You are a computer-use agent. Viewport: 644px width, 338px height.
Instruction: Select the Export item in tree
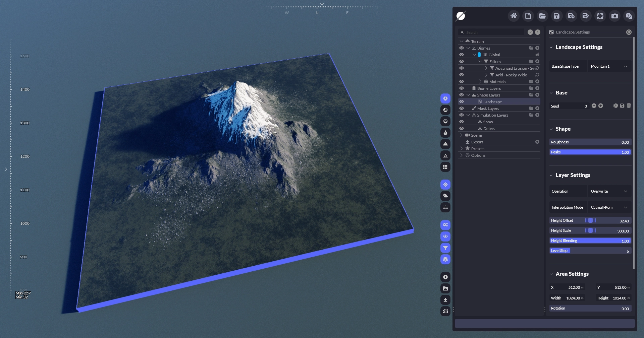(477, 142)
